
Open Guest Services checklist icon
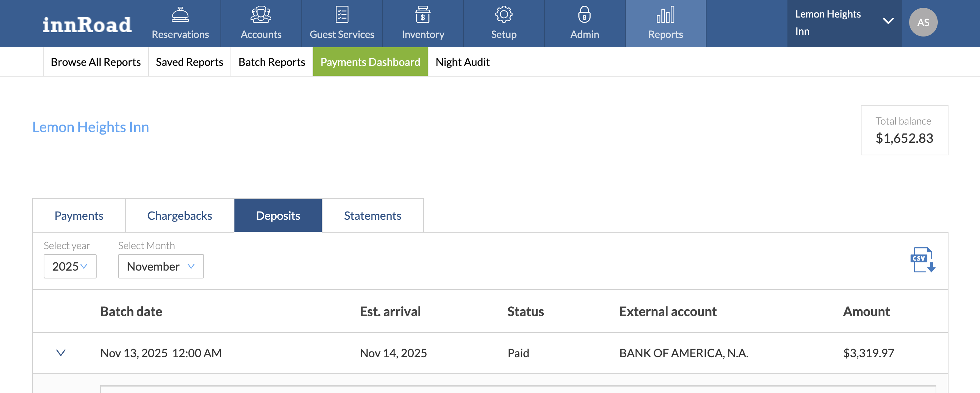point(341,14)
